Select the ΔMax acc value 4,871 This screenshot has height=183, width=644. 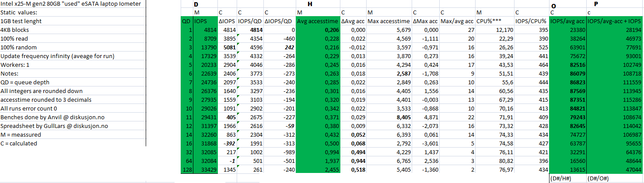(431, 117)
